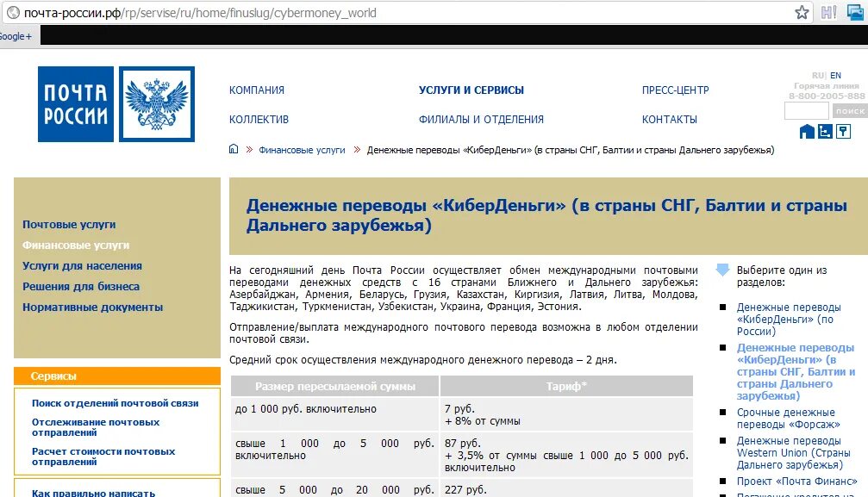Click the blue down arrow near Выберите один из разделов

pos(722,270)
